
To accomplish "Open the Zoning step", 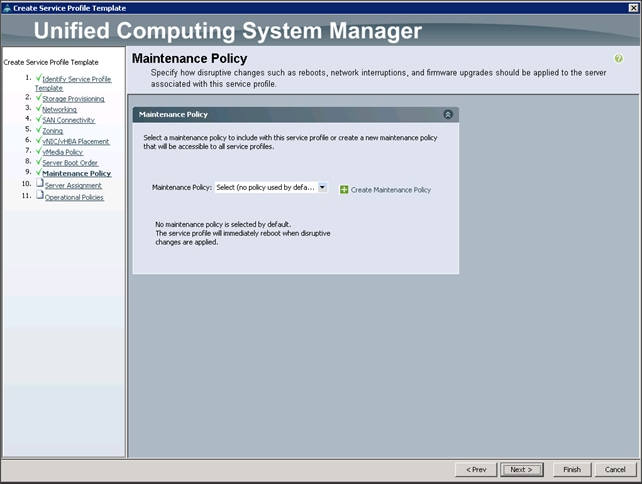I will [x=52, y=131].
